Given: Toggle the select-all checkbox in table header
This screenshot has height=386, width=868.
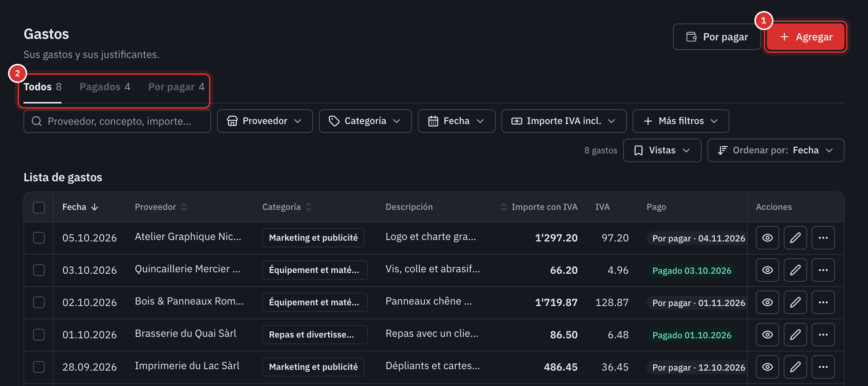Looking at the screenshot, I should coord(39,207).
